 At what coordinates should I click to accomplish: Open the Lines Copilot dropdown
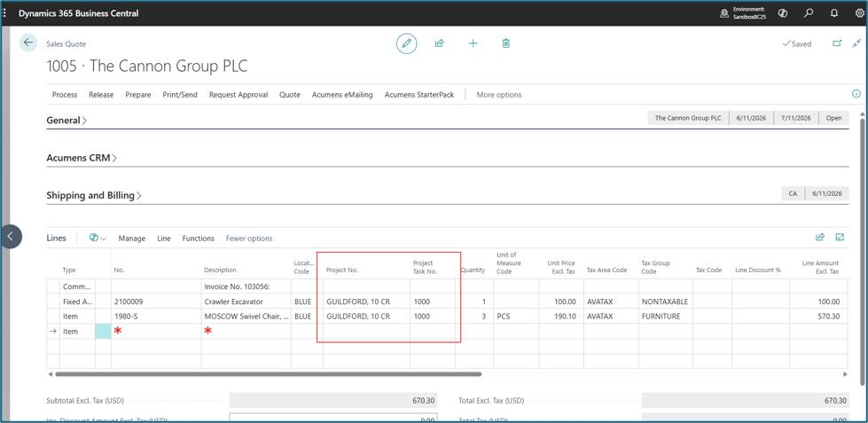pyautogui.click(x=98, y=238)
